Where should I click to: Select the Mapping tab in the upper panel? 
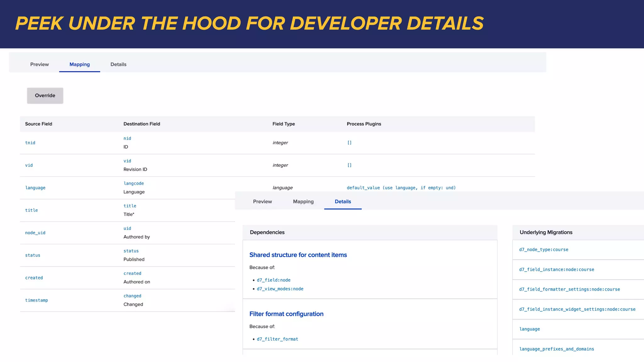[x=80, y=64]
